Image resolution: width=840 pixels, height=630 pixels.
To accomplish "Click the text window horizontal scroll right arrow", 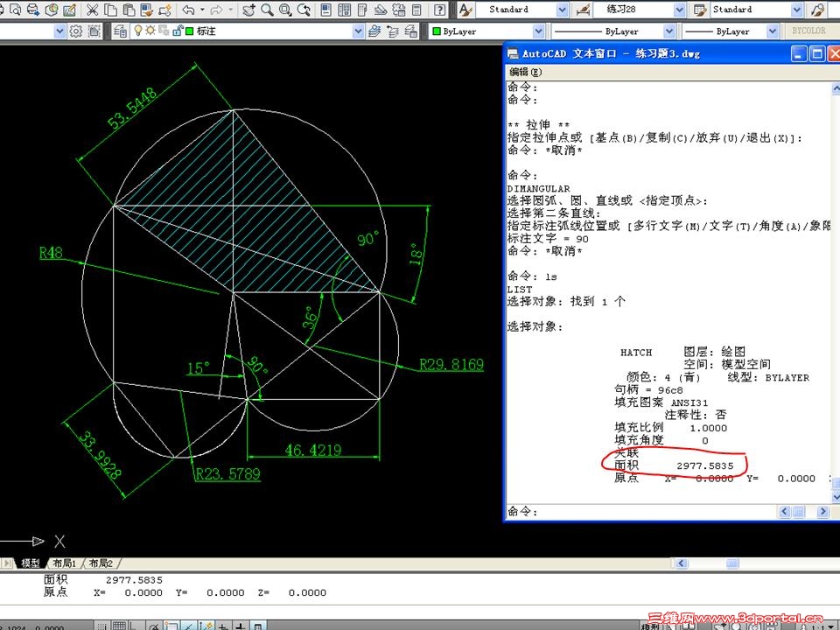I will pyautogui.click(x=822, y=512).
